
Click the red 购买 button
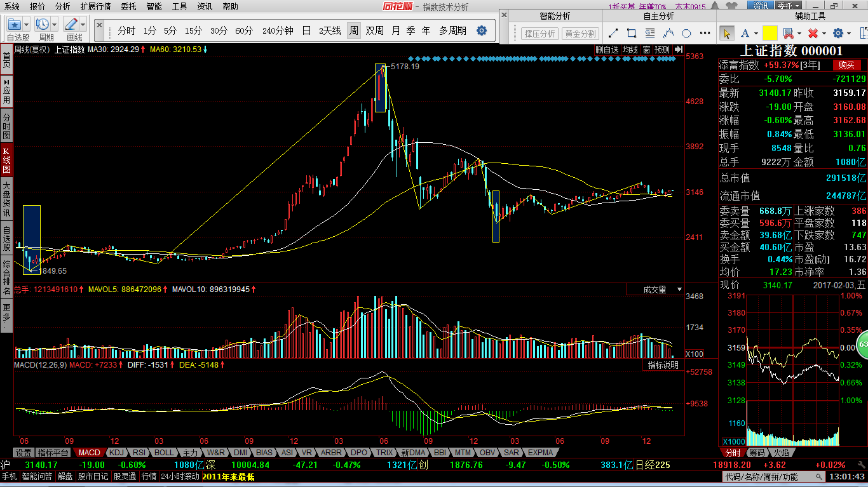point(846,65)
